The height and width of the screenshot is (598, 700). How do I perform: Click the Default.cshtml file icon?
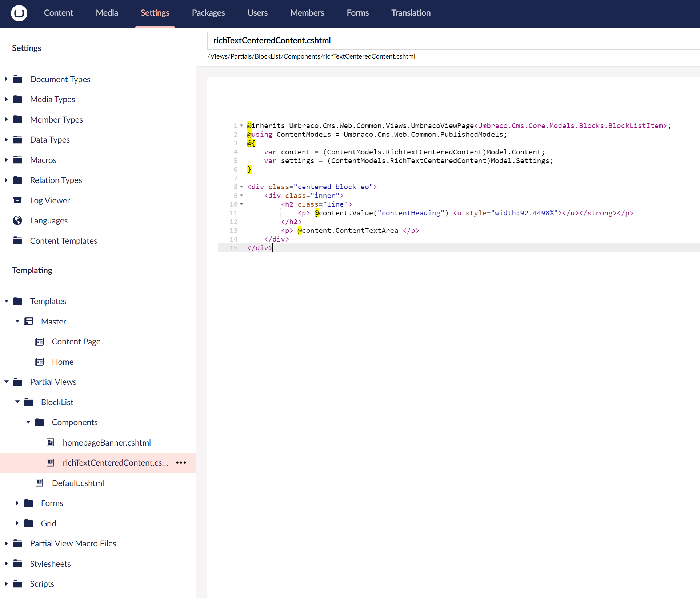click(x=39, y=483)
